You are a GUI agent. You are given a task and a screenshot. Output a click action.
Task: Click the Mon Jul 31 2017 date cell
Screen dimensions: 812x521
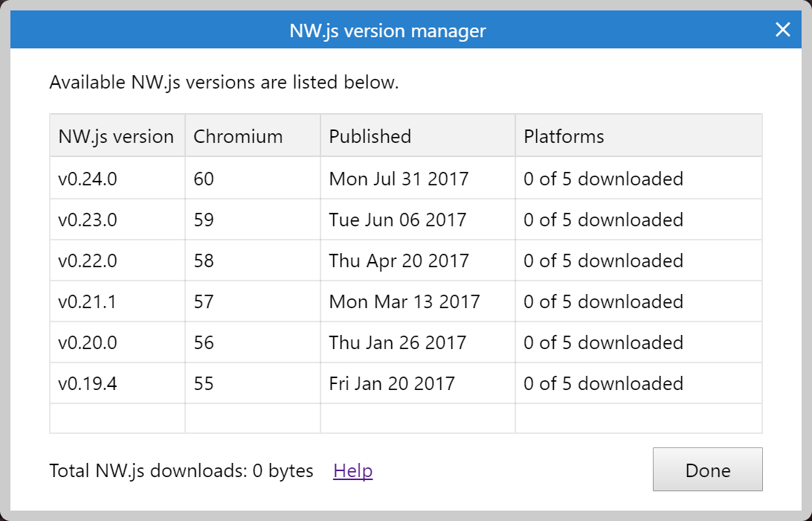tap(399, 179)
